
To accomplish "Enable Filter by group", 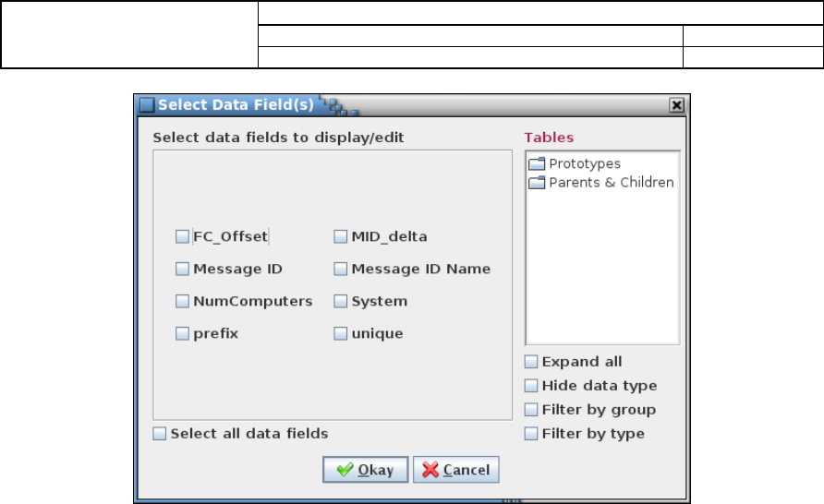I will coord(531,410).
